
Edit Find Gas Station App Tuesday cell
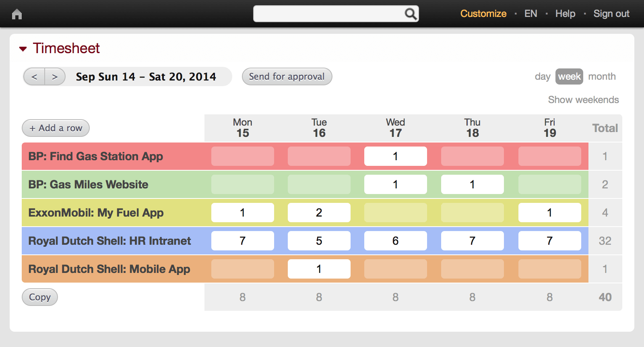319,156
